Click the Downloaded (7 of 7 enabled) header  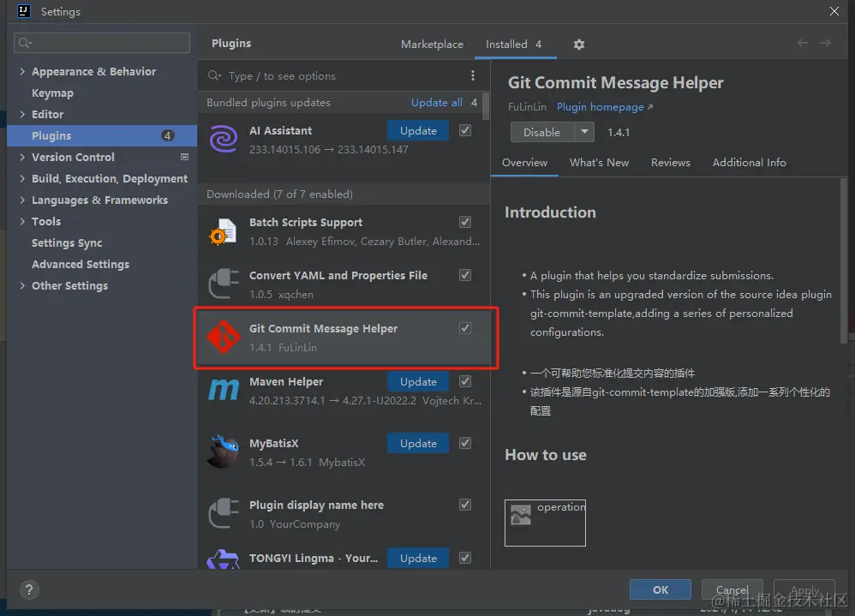(x=344, y=194)
